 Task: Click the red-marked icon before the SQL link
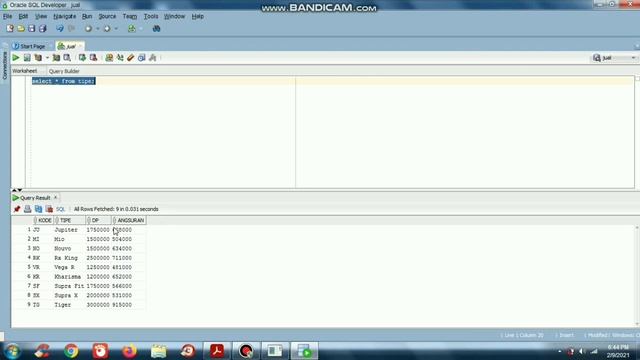pos(49,209)
